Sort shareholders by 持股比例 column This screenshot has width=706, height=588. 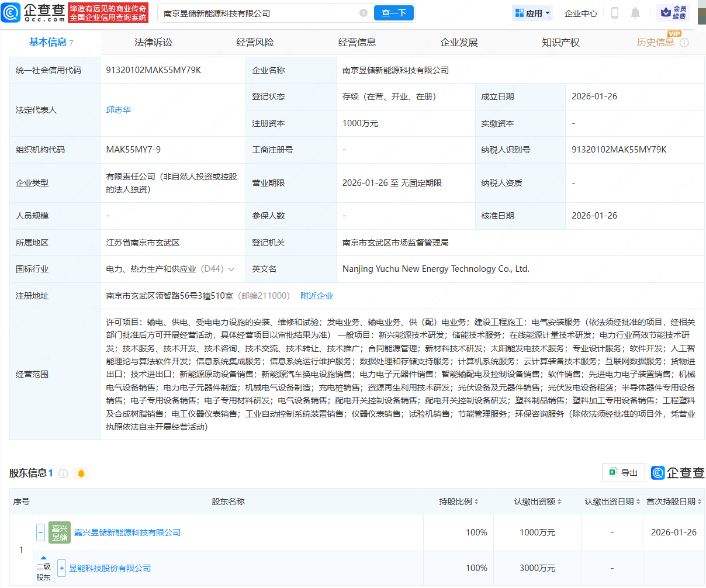coord(459,501)
